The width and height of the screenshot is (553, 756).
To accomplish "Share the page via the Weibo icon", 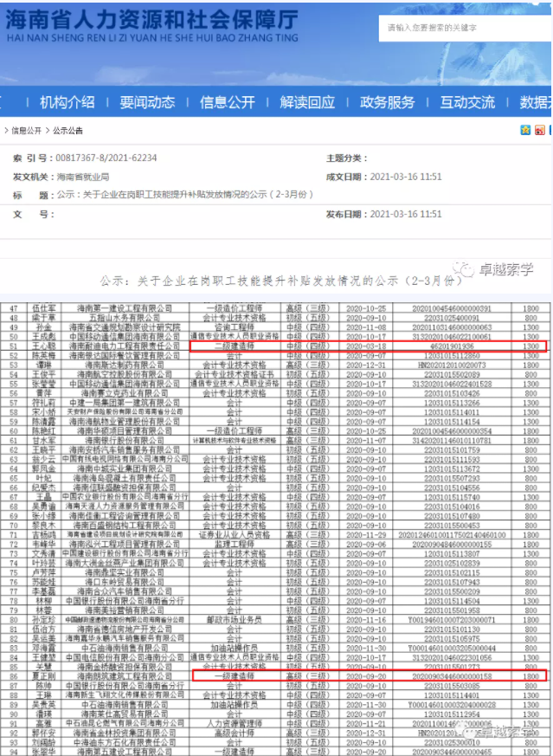I will point(540,130).
